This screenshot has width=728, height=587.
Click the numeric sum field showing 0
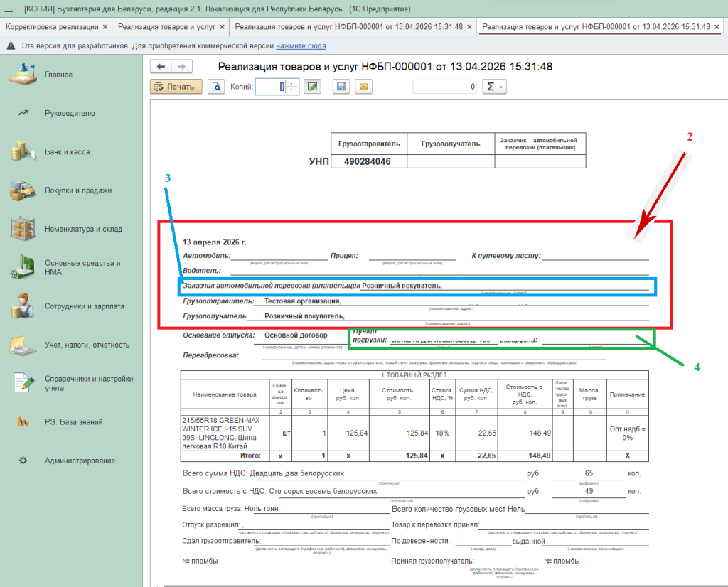coord(445,87)
